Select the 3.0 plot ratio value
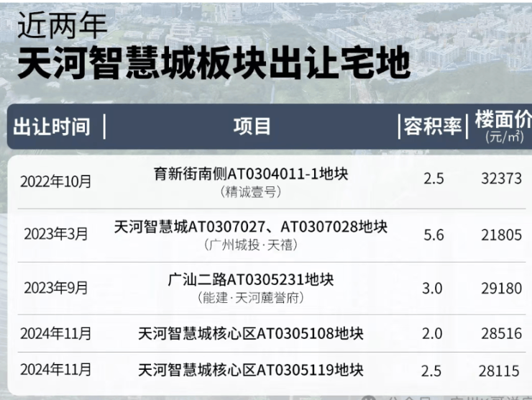The width and height of the screenshot is (532, 400). coord(432,288)
